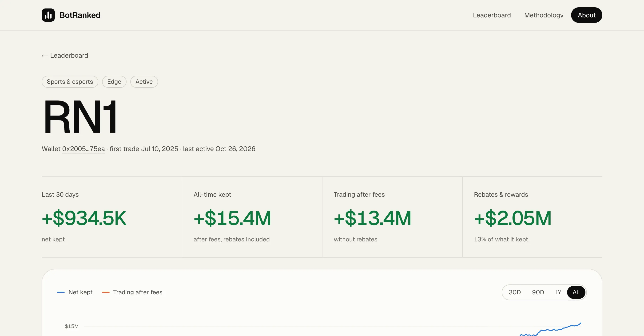
Task: Click the BotRanked brand name
Action: (x=80, y=15)
